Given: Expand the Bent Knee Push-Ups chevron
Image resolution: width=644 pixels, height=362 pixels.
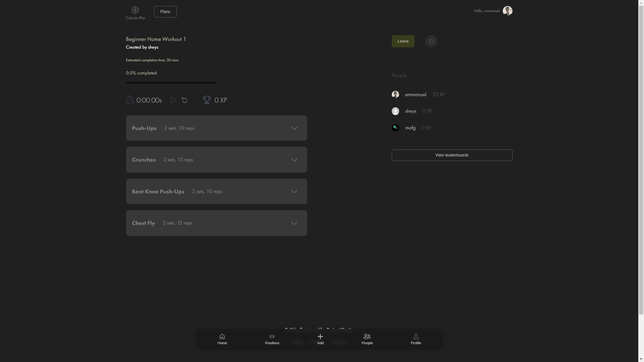Looking at the screenshot, I should pyautogui.click(x=294, y=191).
